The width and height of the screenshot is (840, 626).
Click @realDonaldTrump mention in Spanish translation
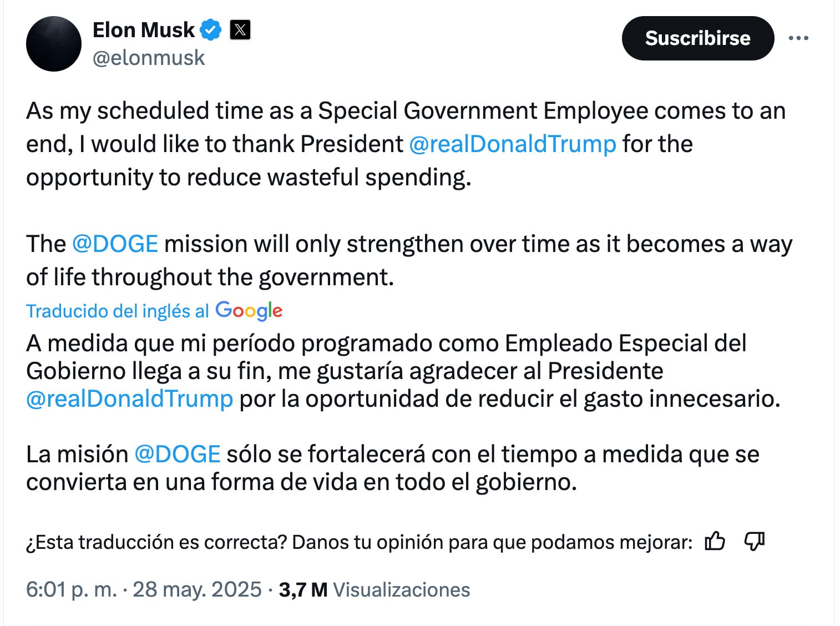(x=129, y=399)
